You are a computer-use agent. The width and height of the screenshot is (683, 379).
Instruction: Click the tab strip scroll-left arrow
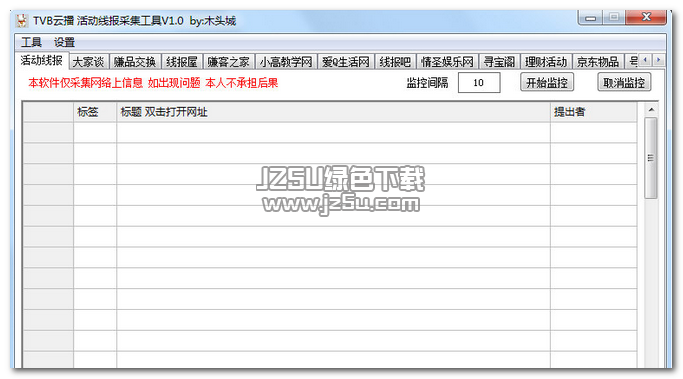pos(645,60)
